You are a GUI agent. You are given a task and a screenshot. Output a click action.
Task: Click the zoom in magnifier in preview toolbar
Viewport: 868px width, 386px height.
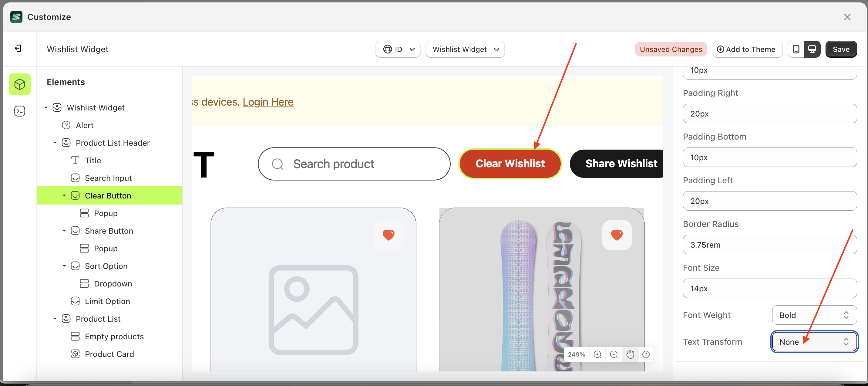(x=598, y=354)
